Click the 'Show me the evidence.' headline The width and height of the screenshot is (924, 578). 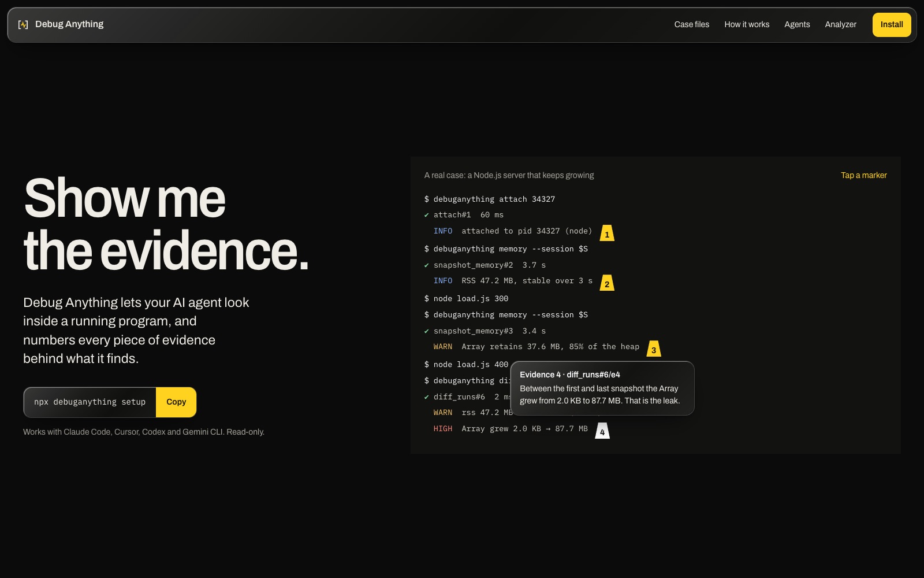click(x=166, y=224)
